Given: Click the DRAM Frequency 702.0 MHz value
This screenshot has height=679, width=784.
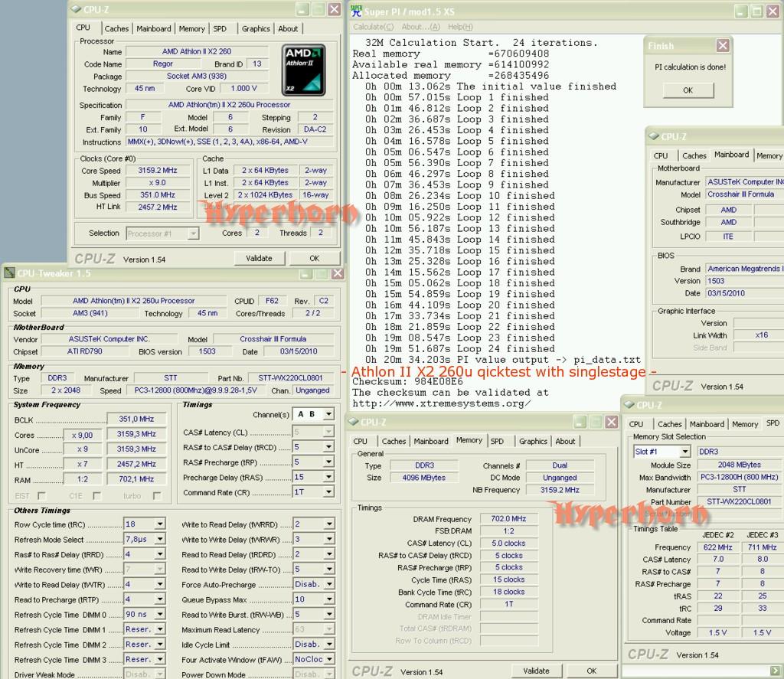Looking at the screenshot, I should coord(508,519).
